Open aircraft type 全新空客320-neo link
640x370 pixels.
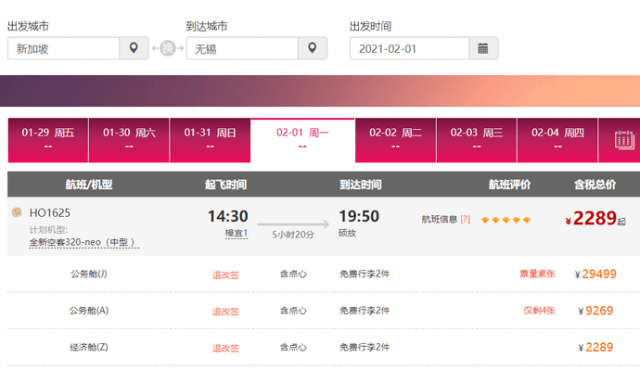click(x=84, y=242)
